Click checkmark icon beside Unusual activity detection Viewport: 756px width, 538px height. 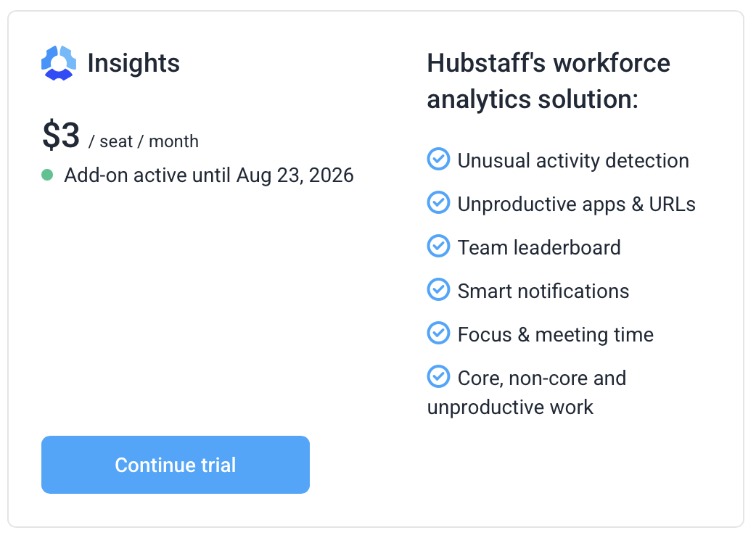[x=438, y=159]
